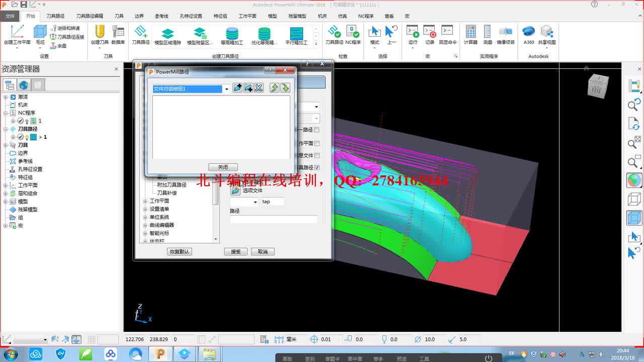Expand the 工作平面 node in options tree
Viewport: 644px width, 362px height.
[145, 201]
